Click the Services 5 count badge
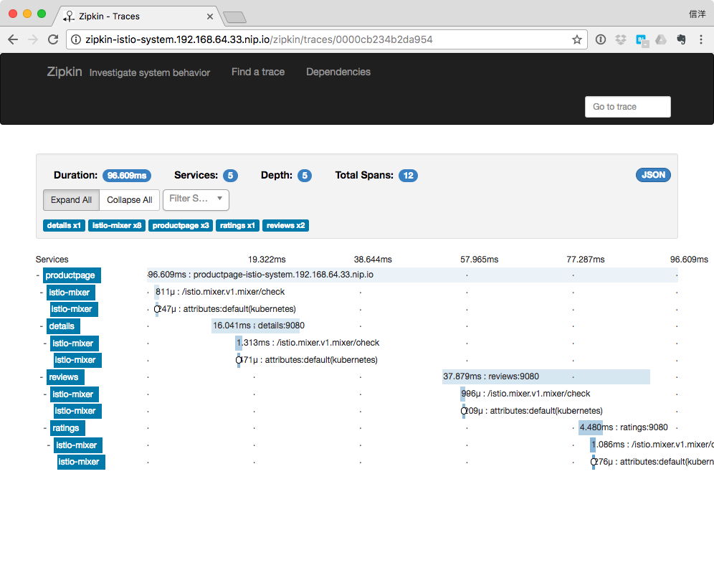714x588 pixels. click(x=230, y=176)
